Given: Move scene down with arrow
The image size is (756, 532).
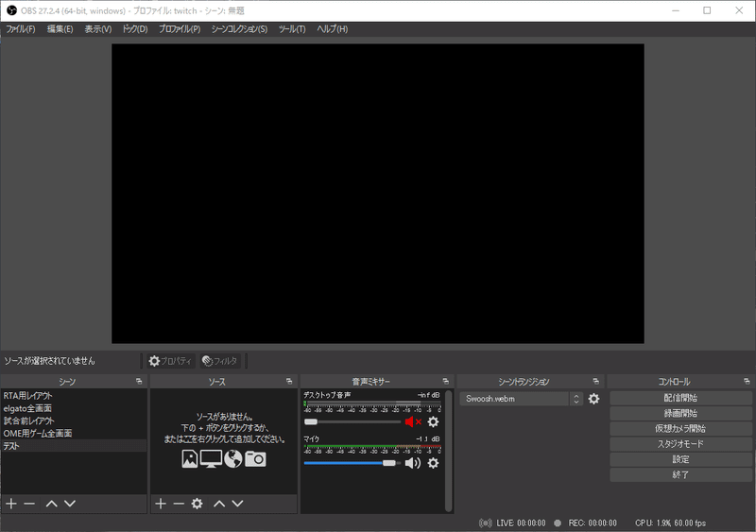Looking at the screenshot, I should point(70,504).
